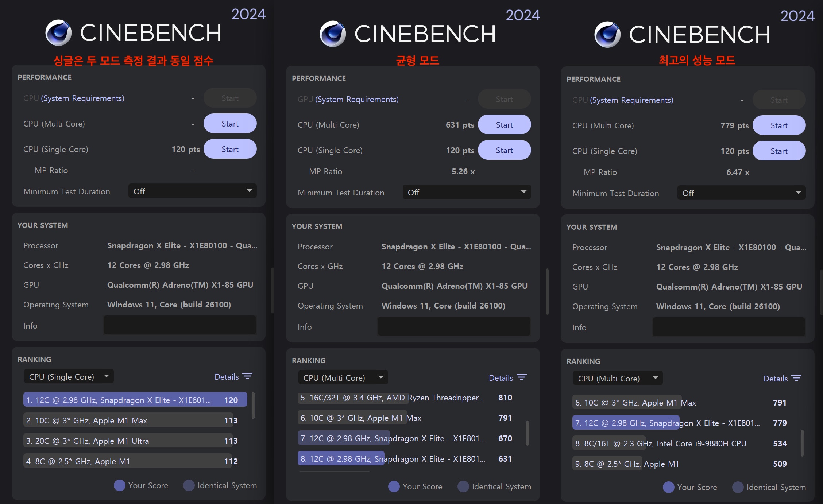Click Details filter icon in left ranking

pyautogui.click(x=248, y=376)
